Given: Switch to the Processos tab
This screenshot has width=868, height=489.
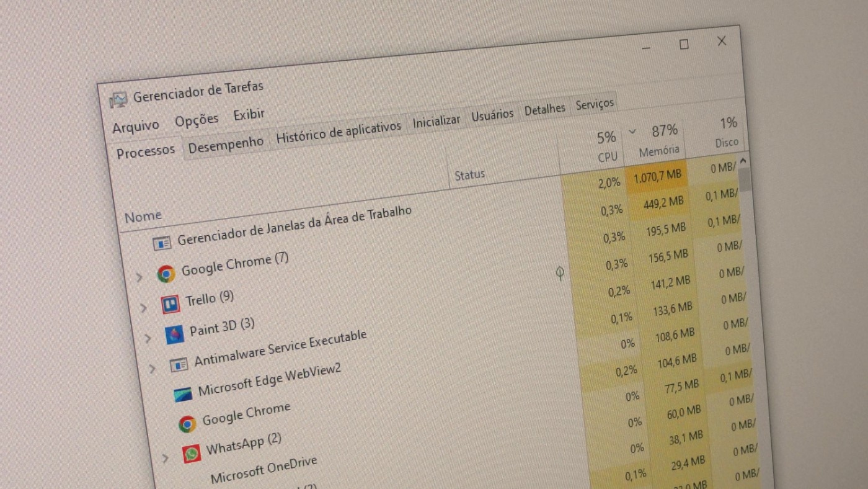Looking at the screenshot, I should (x=146, y=151).
